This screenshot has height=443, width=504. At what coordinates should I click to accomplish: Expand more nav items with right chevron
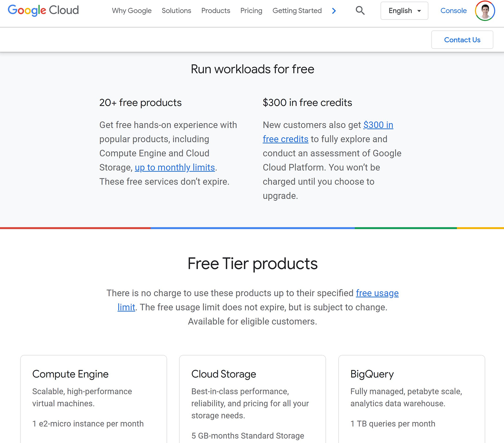tap(334, 11)
